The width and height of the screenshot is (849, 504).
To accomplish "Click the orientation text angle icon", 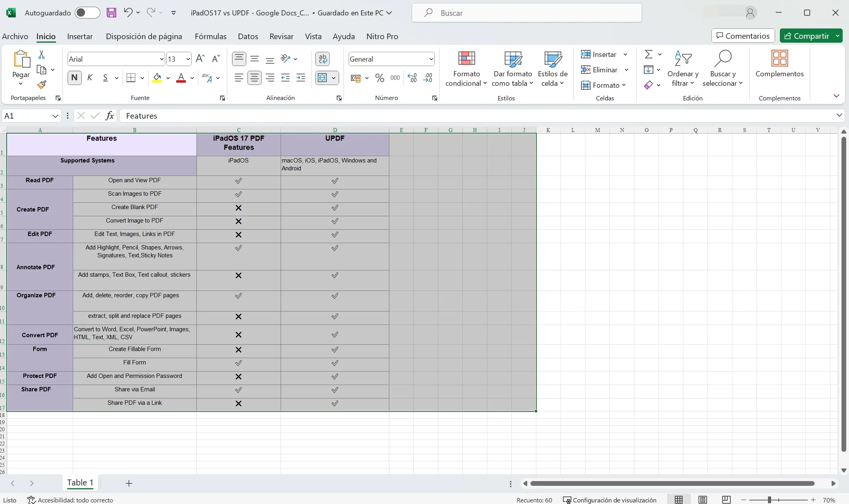I will [x=285, y=59].
